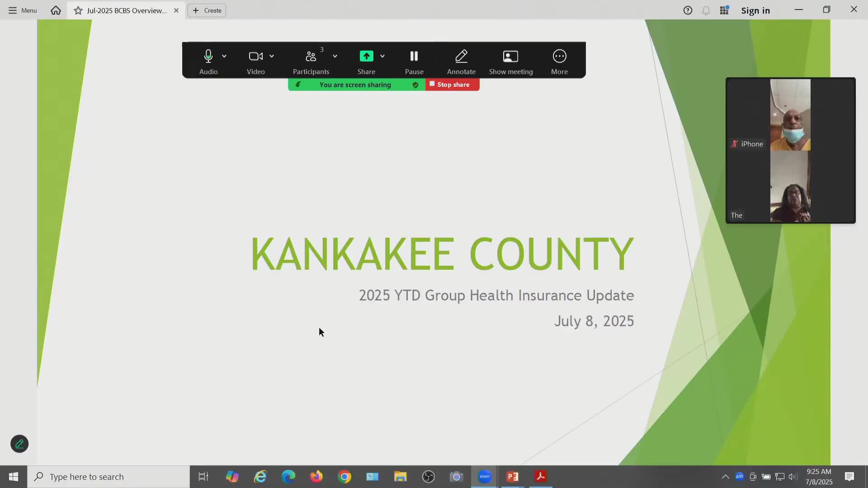Click the Sign in link
Image resolution: width=868 pixels, height=488 pixels.
tap(755, 10)
